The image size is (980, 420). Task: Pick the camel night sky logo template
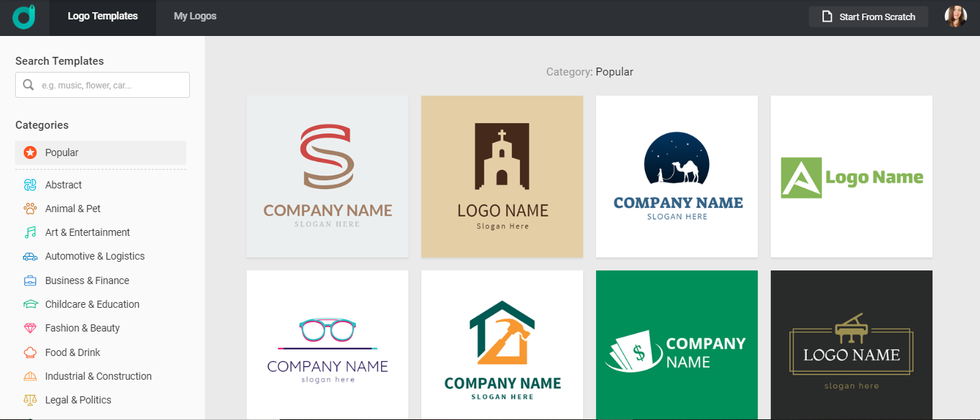pos(677,176)
